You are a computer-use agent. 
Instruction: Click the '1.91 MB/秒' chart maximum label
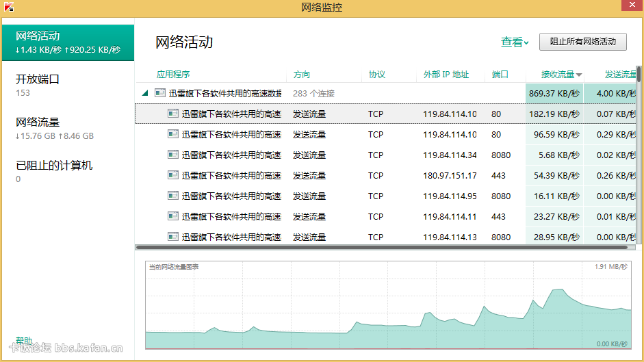[610, 267]
